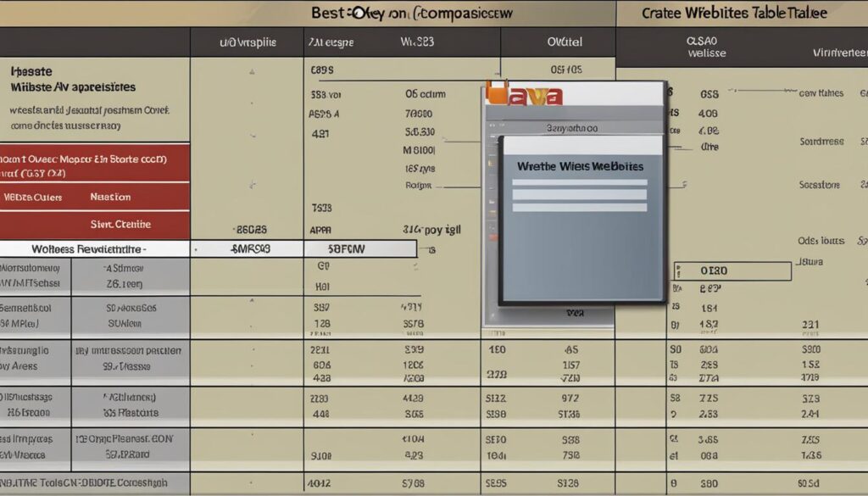Click the boxed '0130' field
Viewport: 868px width, 496px height.
point(733,271)
